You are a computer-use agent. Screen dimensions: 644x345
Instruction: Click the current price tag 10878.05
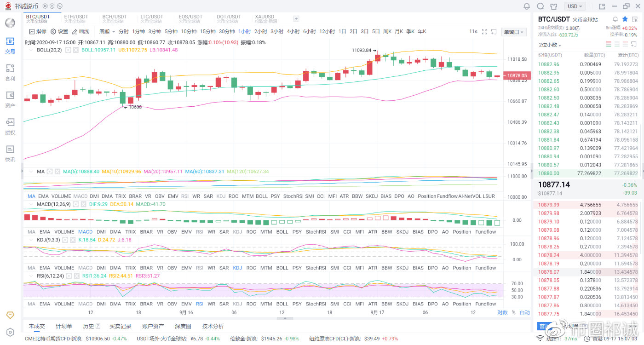517,75
